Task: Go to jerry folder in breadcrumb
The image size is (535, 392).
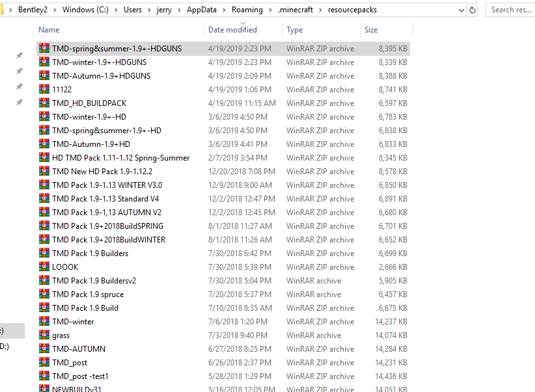Action: pyautogui.click(x=164, y=10)
